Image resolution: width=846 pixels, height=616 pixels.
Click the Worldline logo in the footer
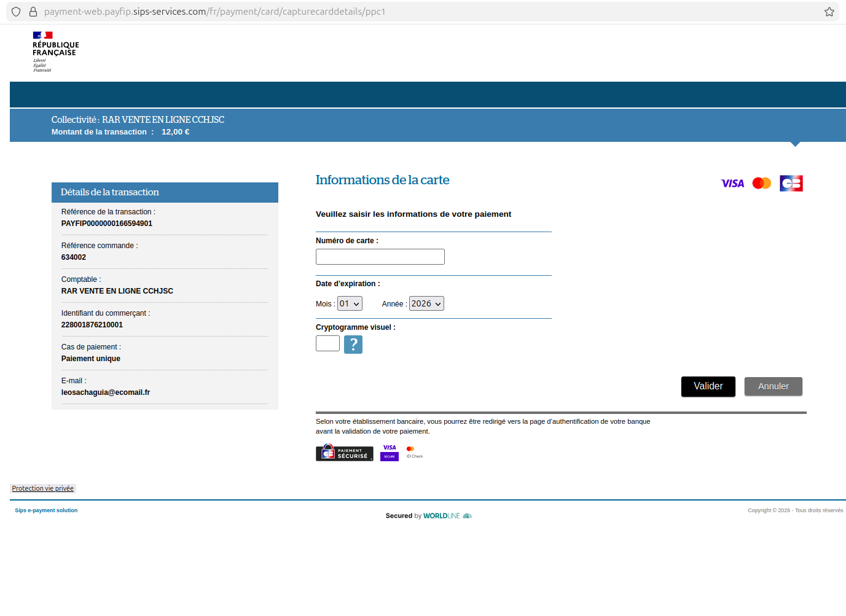447,516
